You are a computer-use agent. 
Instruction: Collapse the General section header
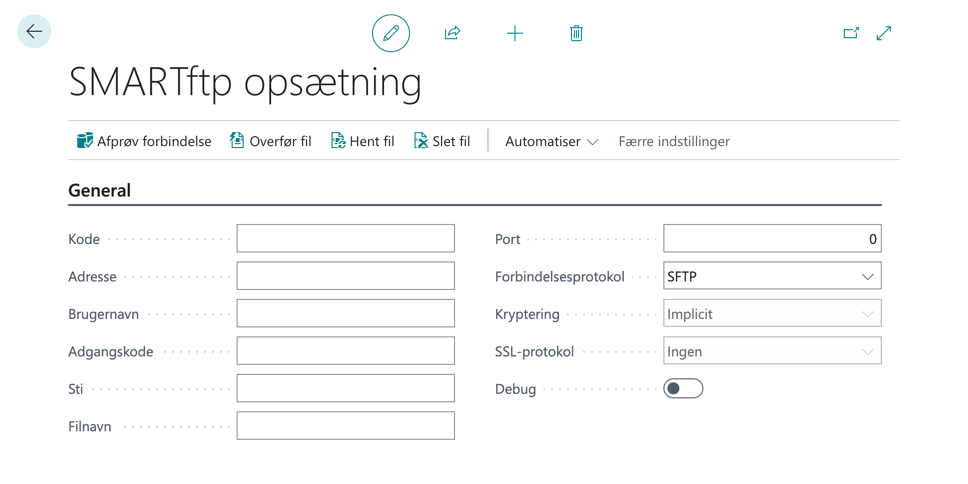point(100,190)
